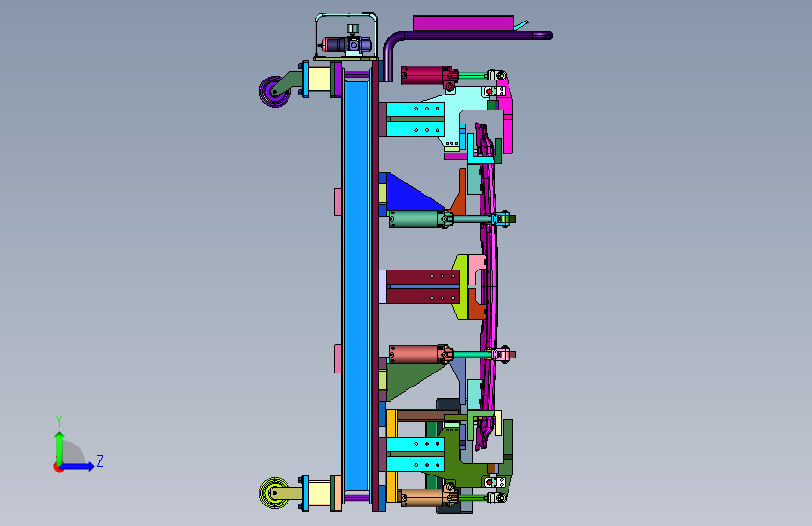Select the maroon mounting block in the center
The width and height of the screenshot is (812, 526).
pyautogui.click(x=422, y=286)
